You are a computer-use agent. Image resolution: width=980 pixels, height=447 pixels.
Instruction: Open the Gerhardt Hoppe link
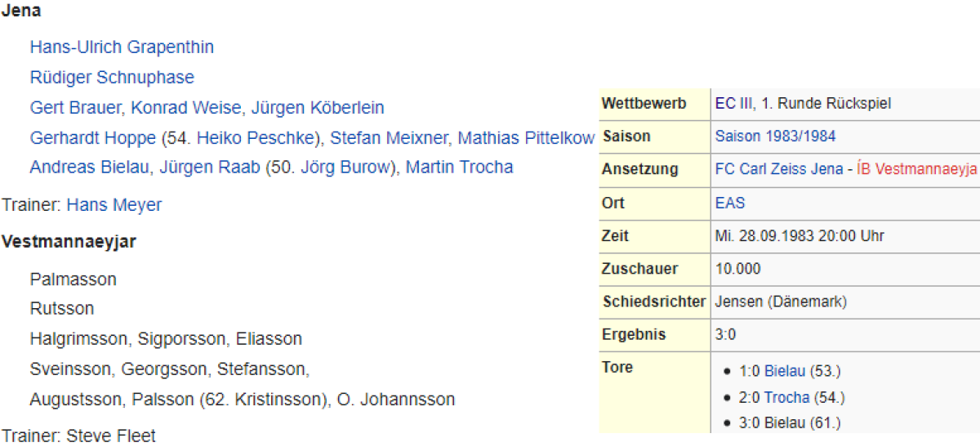(92, 138)
